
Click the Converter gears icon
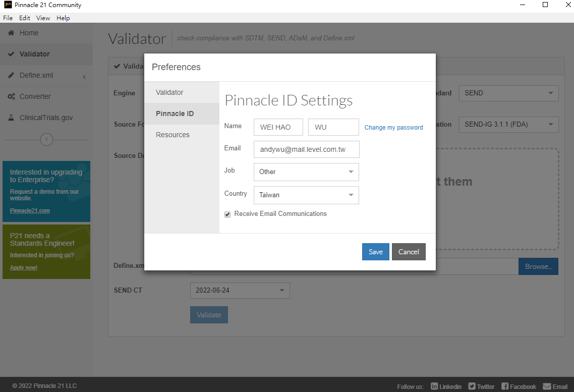pyautogui.click(x=11, y=96)
